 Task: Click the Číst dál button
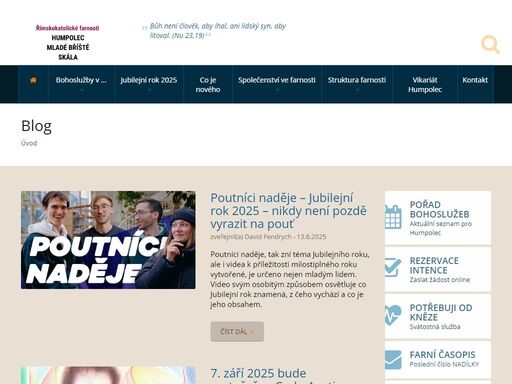237,332
